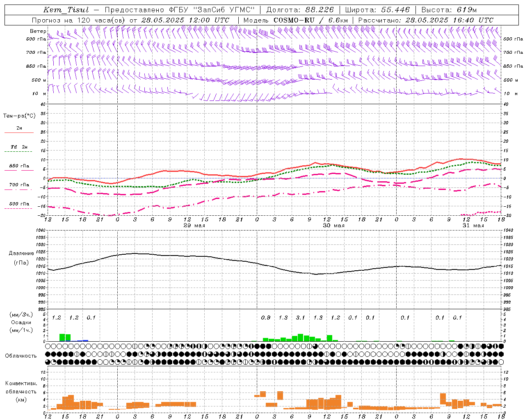
Task: Click the date label 29 мая
Action: tap(194, 226)
